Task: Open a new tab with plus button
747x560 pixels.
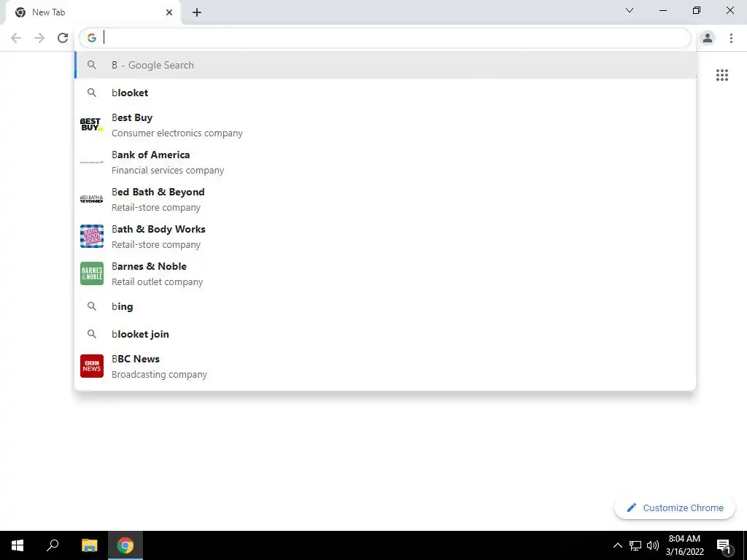Action: [x=197, y=12]
